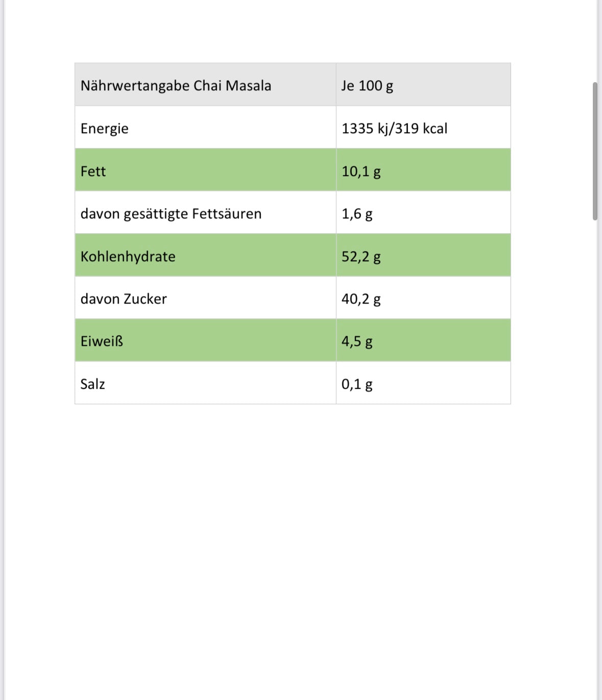Click the 'Energie' row label
Image resolution: width=602 pixels, height=700 pixels.
click(x=105, y=129)
